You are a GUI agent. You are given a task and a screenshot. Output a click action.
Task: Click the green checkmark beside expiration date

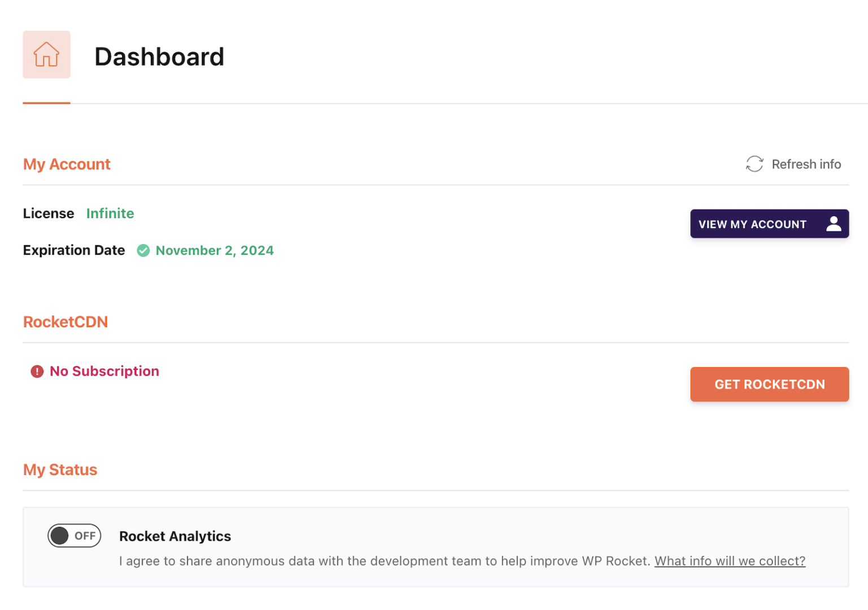point(144,250)
